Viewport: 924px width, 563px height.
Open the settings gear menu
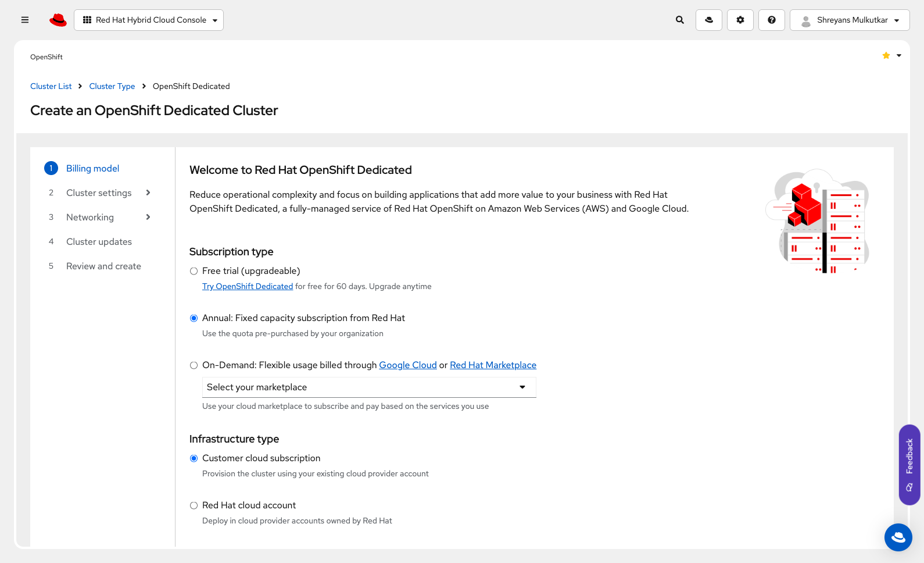coord(740,20)
